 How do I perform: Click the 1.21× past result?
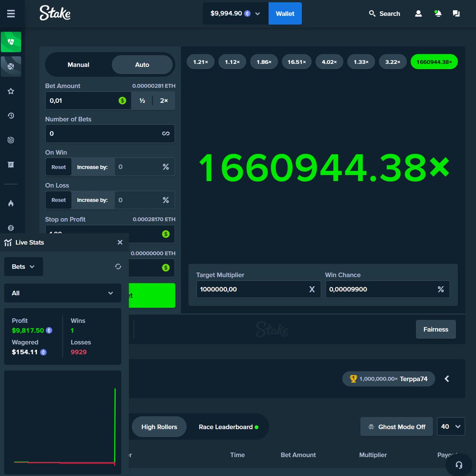(200, 62)
